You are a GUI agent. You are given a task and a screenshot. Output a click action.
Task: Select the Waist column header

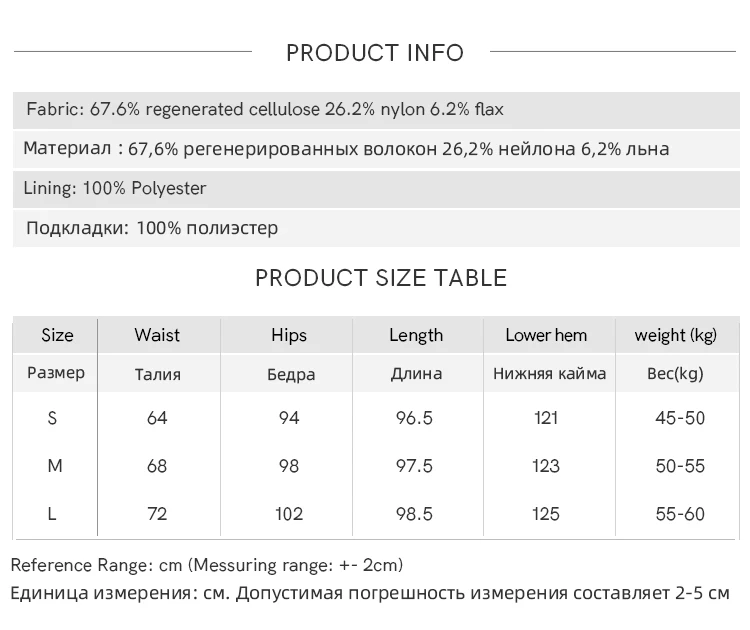click(157, 335)
